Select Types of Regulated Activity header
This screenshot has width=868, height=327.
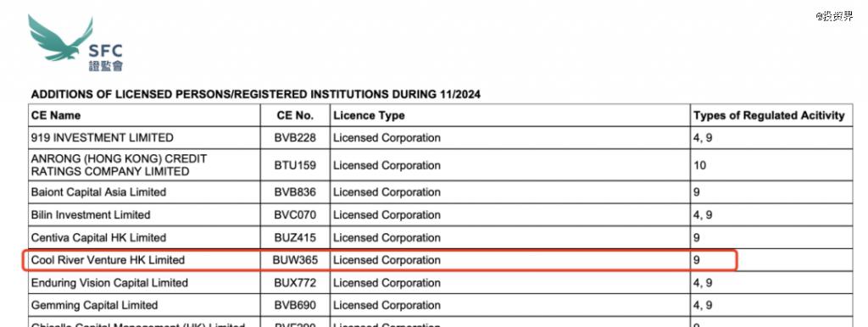(x=769, y=115)
